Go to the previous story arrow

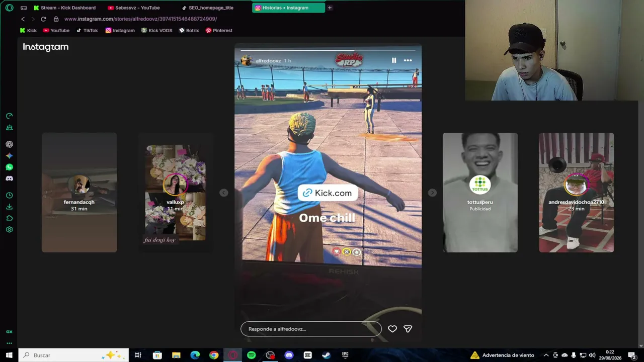224,193
